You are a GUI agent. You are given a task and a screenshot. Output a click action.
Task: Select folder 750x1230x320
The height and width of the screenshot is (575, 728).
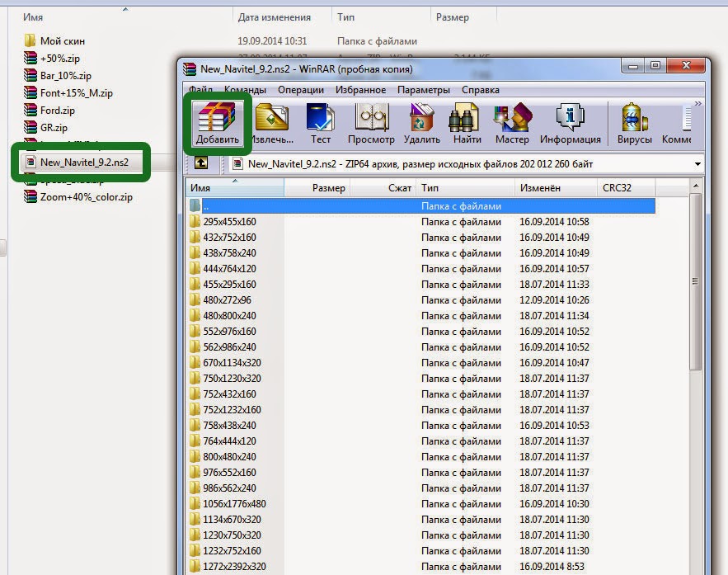(232, 379)
